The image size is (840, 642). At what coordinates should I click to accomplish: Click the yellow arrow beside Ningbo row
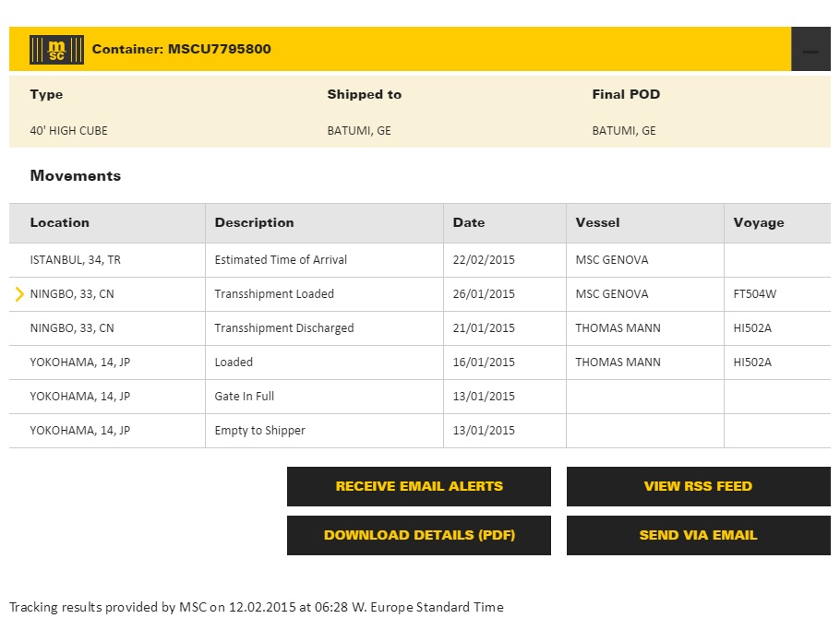(19, 294)
